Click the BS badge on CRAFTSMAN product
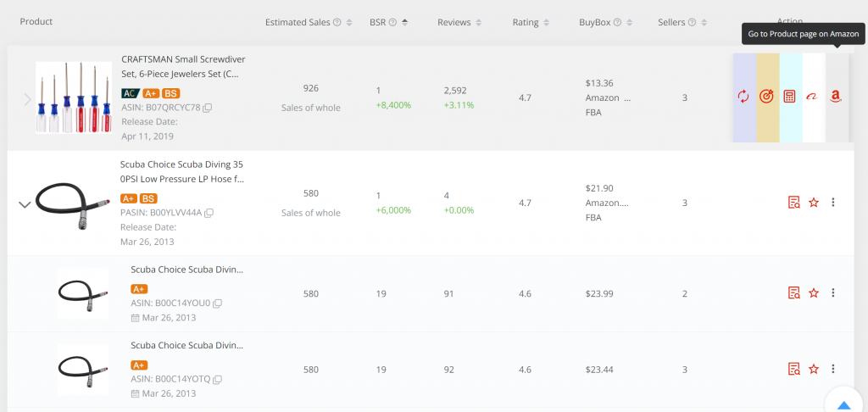 click(x=171, y=93)
